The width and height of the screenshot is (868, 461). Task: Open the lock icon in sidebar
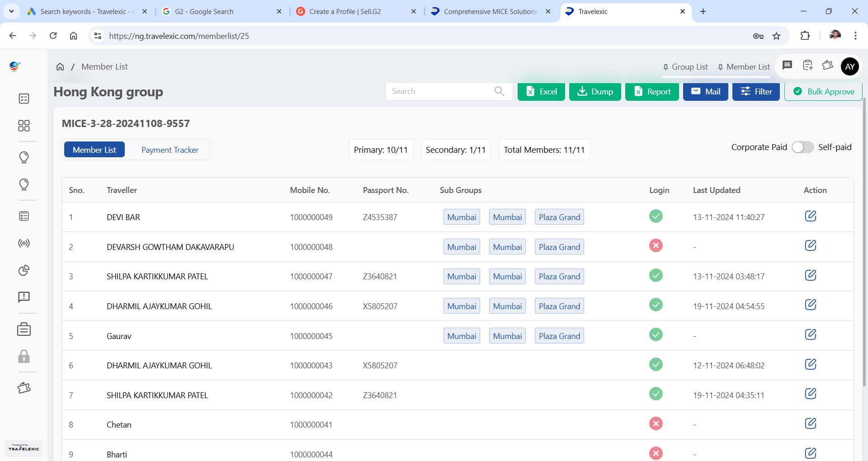click(x=24, y=357)
